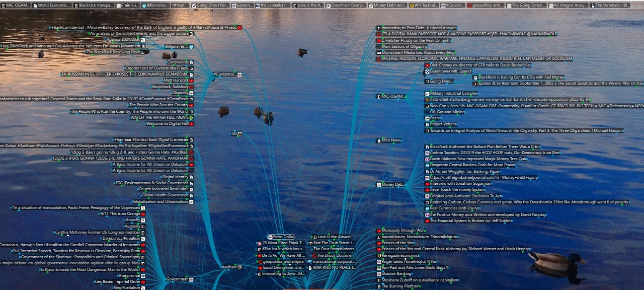The width and height of the screenshot is (644, 290).
Task: Click icon beside Ron Paul and Alex Jones
Action: (379, 268)
